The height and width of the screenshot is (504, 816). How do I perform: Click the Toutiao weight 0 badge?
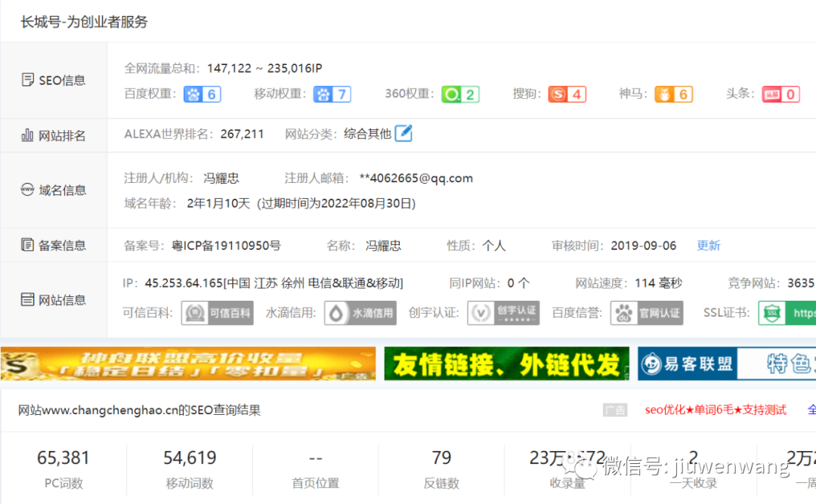coord(781,94)
